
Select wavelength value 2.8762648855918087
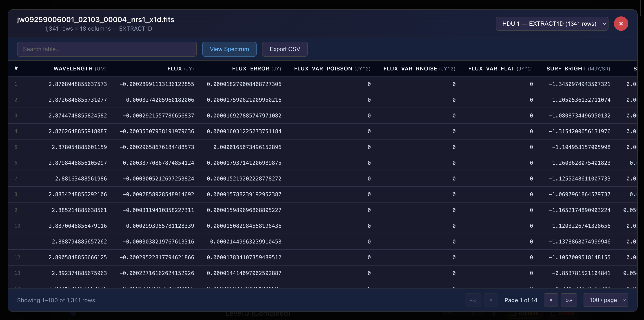[x=78, y=131]
